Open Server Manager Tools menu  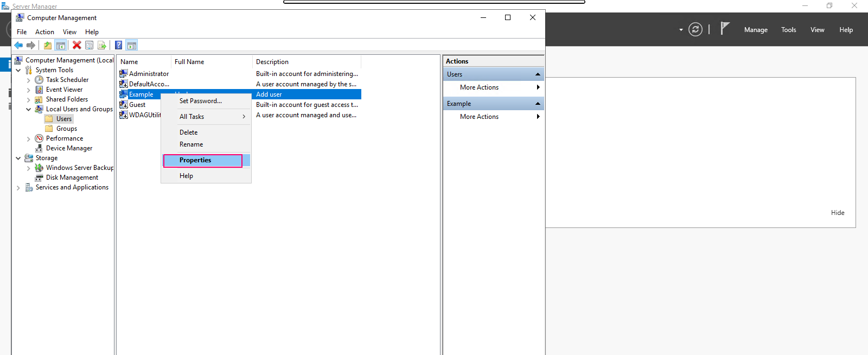(x=789, y=30)
